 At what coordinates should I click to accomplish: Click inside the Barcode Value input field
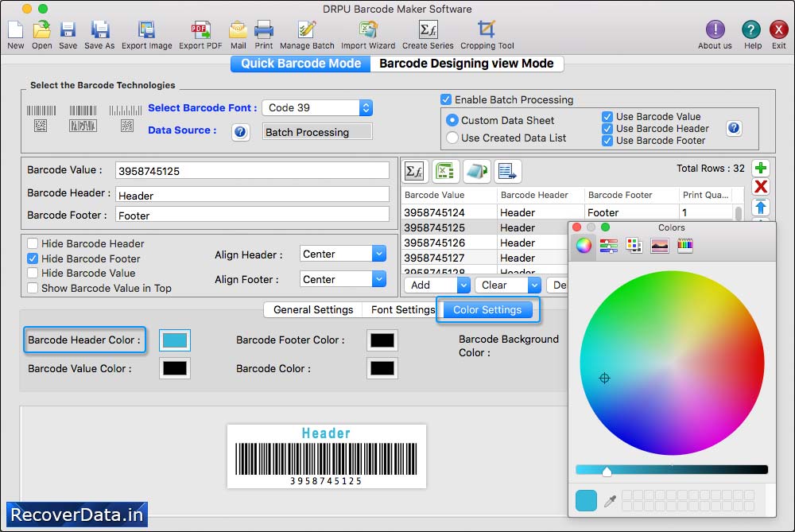coord(252,171)
